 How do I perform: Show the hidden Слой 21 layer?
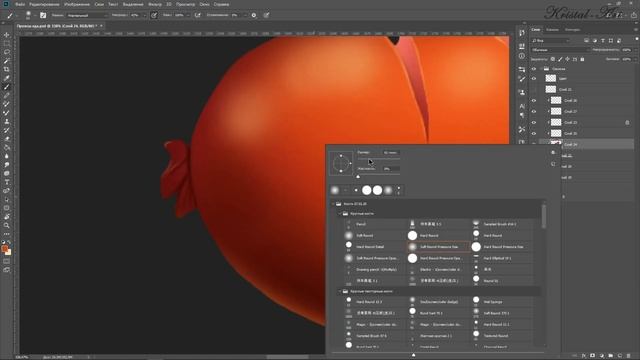click(534, 89)
